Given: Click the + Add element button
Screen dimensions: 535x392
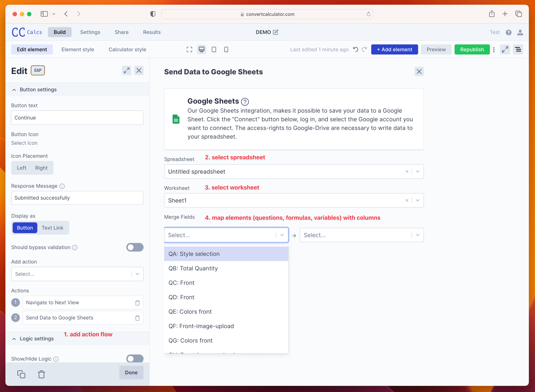Looking at the screenshot, I should (395, 49).
